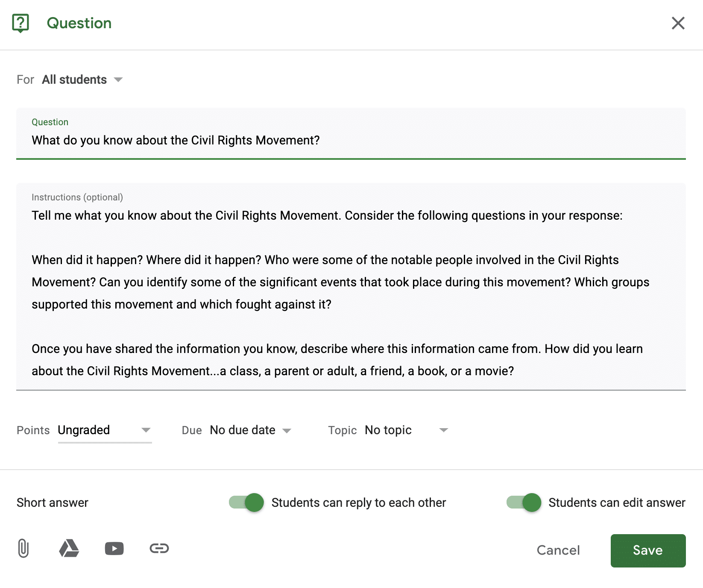Click the All students dropdown arrow
This screenshot has height=588, width=703.
point(118,80)
